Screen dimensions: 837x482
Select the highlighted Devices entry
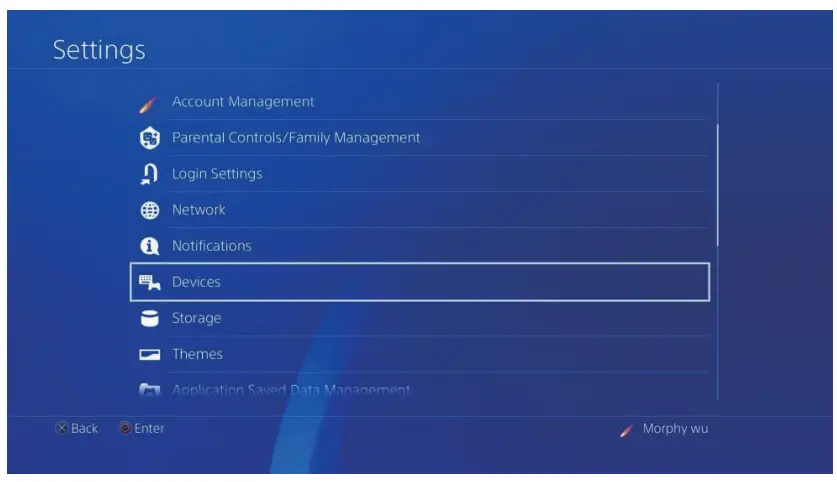click(x=420, y=282)
